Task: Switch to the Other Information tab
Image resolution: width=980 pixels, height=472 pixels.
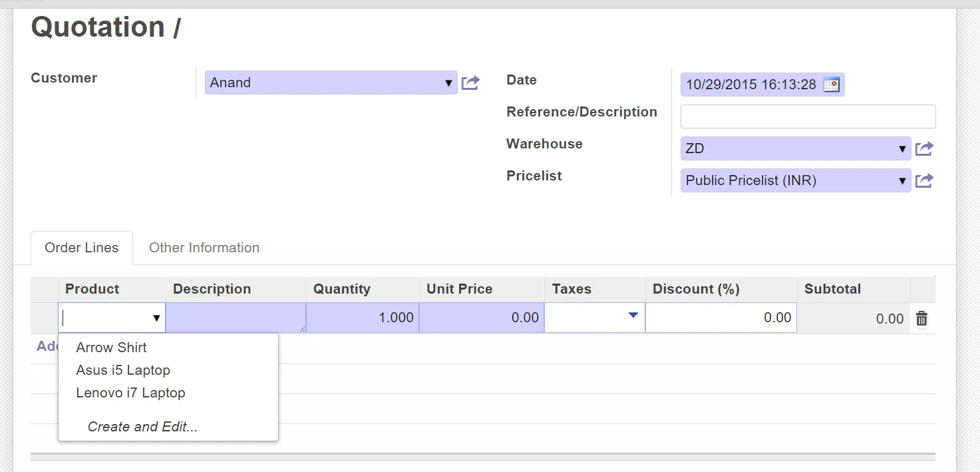Action: tap(204, 248)
